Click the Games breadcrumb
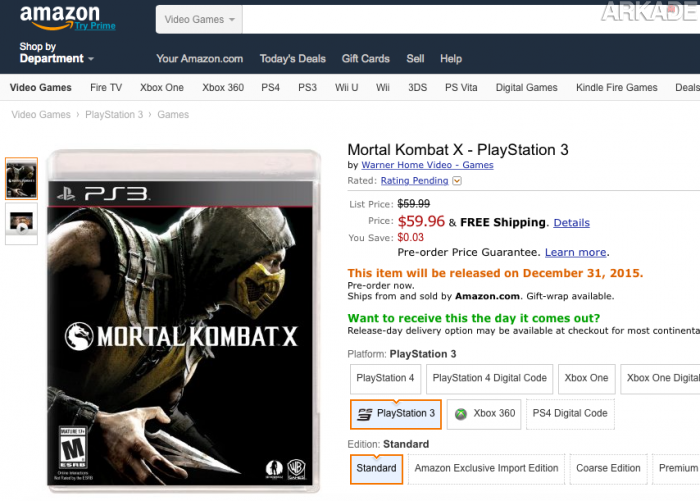The image size is (700, 501). [173, 115]
